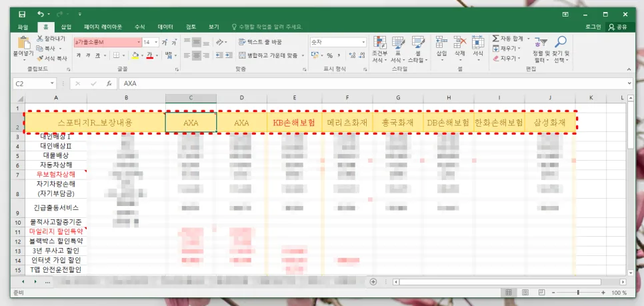This screenshot has height=306, width=644.
Task: Open the Clear (지우기) menu
Action: [506, 58]
